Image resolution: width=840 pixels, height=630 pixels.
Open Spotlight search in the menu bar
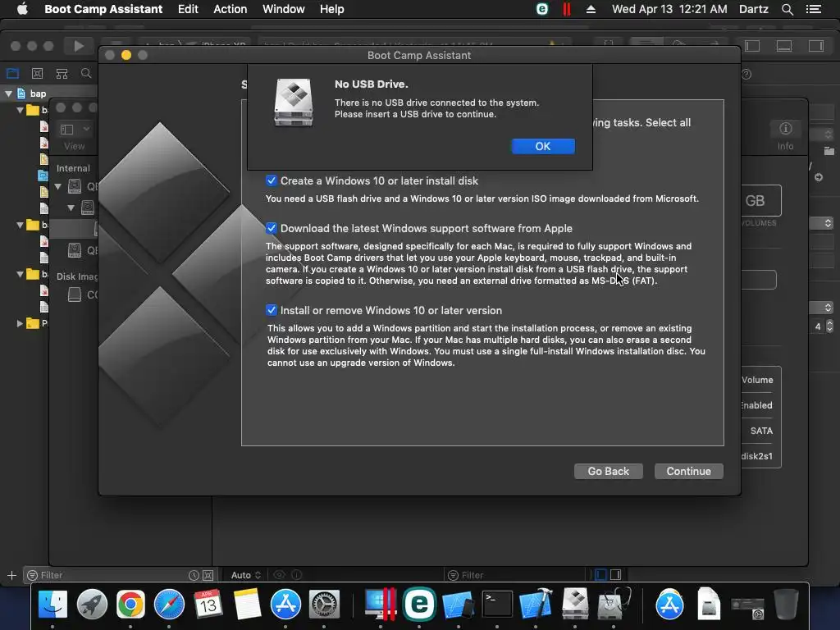coord(787,9)
